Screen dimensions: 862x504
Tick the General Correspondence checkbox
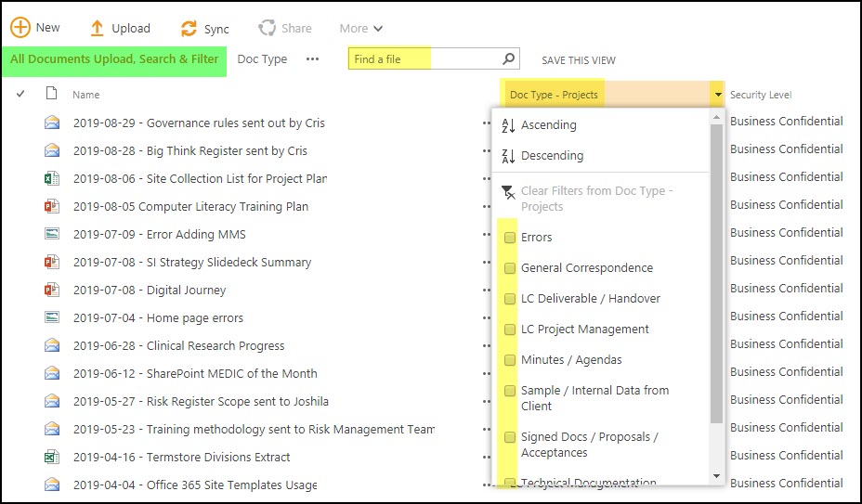[x=510, y=268]
